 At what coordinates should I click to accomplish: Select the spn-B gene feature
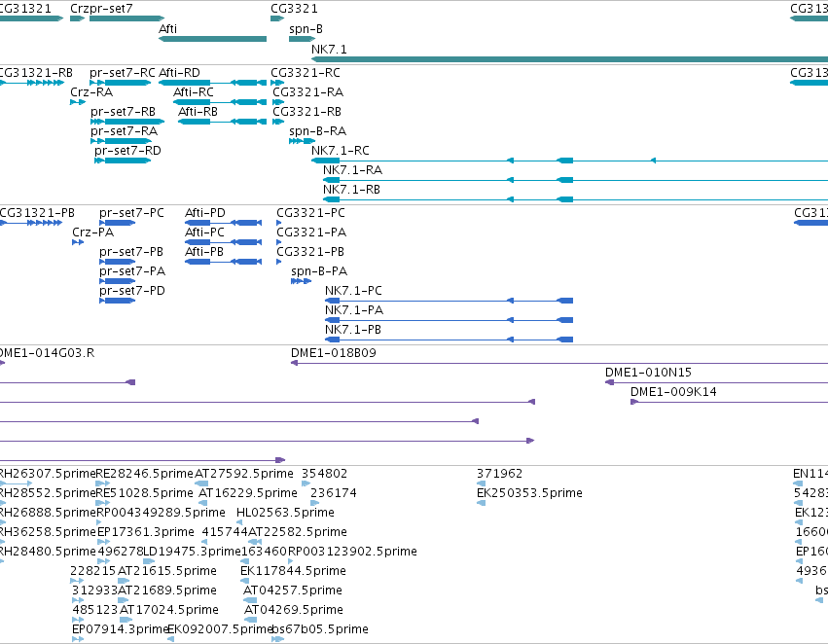[x=302, y=39]
